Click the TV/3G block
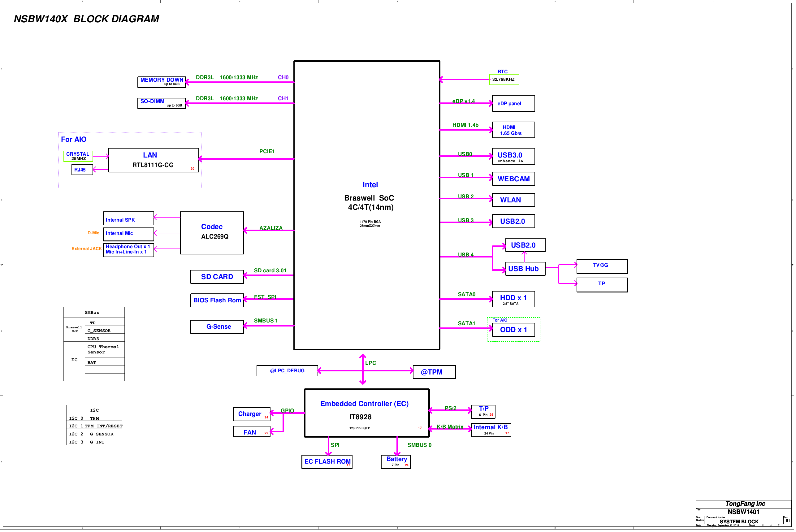The height and width of the screenshot is (532, 796). pos(603,267)
